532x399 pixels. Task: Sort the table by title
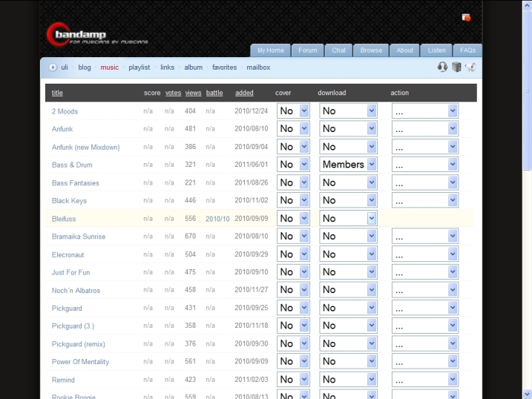(57, 93)
